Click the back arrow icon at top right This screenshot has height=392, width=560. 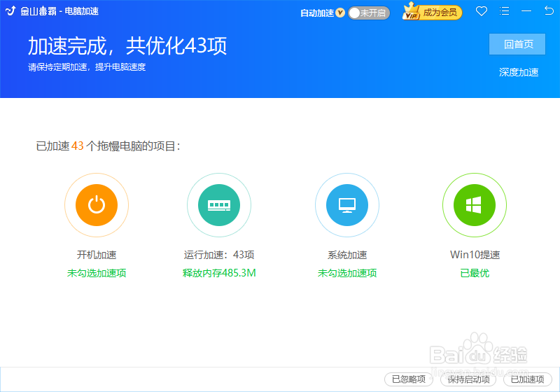point(549,10)
